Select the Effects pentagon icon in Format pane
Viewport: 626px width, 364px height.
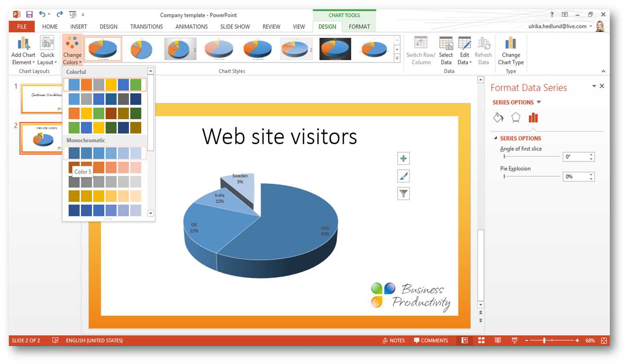[516, 117]
